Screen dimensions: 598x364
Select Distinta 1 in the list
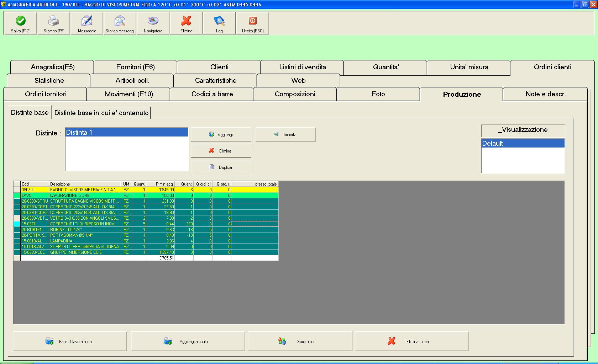click(x=126, y=133)
